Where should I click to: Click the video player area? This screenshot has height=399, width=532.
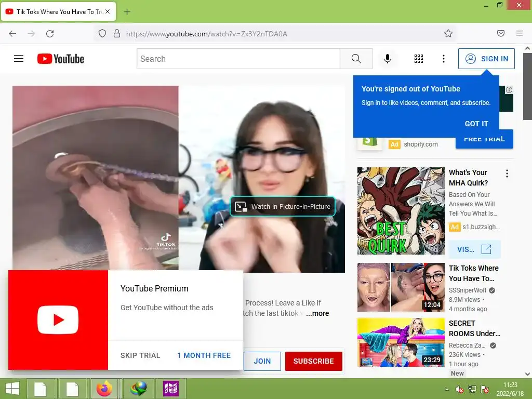point(179,179)
